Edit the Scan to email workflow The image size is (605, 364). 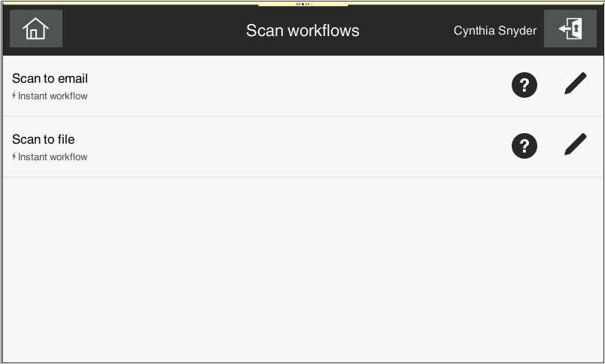tap(575, 84)
